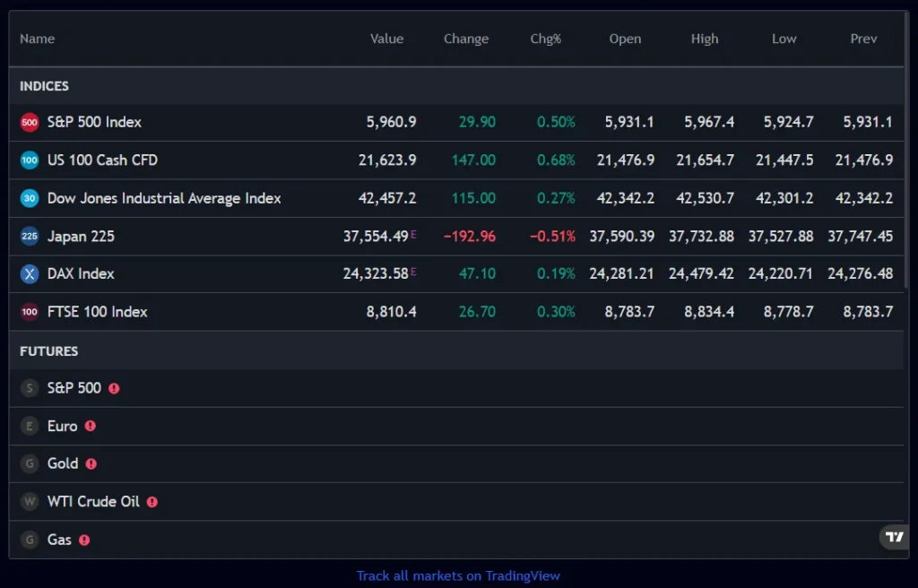Screen dimensions: 918x588
Task: Collapse the INDICES section header
Action: (43, 86)
